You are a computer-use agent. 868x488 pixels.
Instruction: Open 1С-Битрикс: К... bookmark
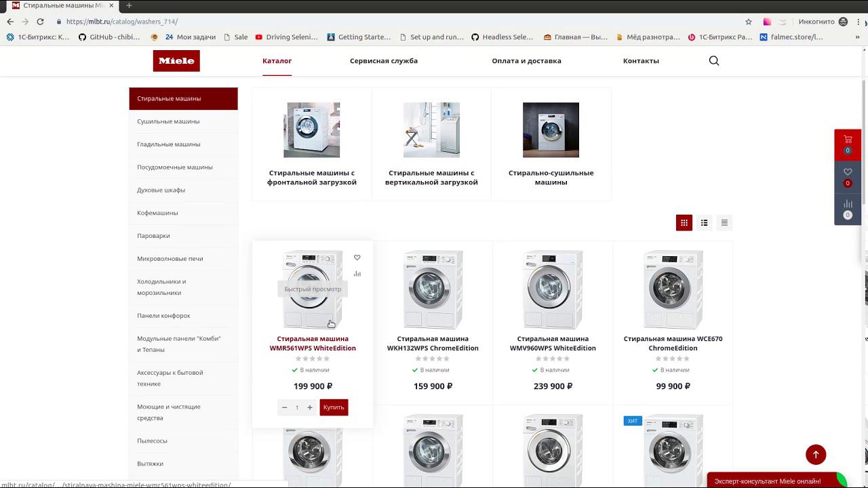38,37
